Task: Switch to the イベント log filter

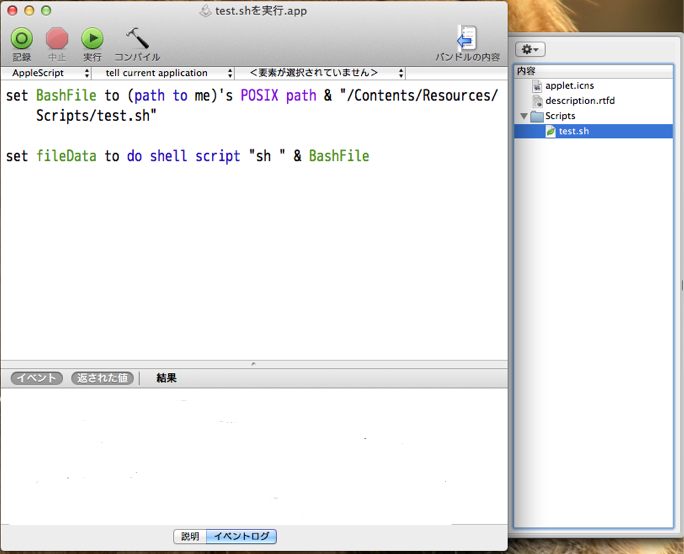Action: click(x=37, y=378)
